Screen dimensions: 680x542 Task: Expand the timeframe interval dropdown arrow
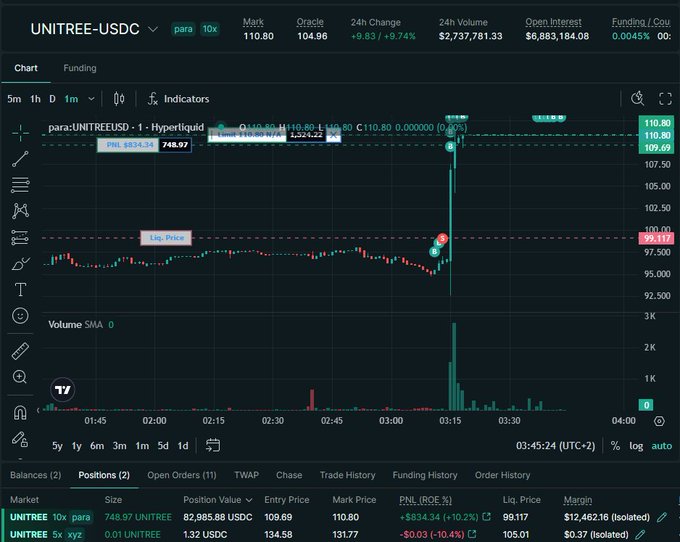coord(91,99)
